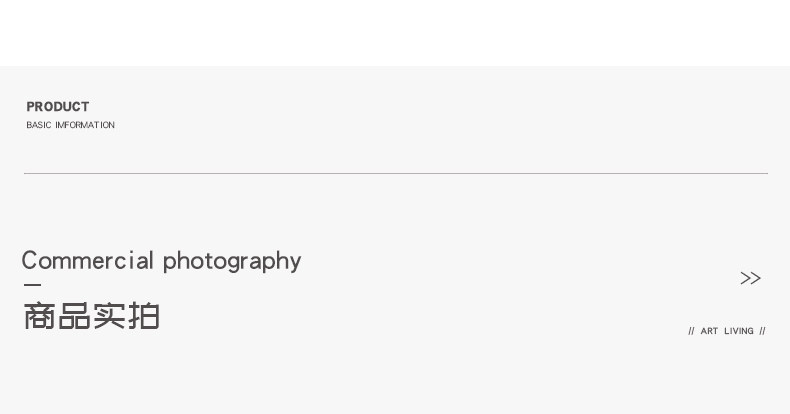790x414 pixels.
Task: Click the Chinese character 拍
Action: (144, 316)
